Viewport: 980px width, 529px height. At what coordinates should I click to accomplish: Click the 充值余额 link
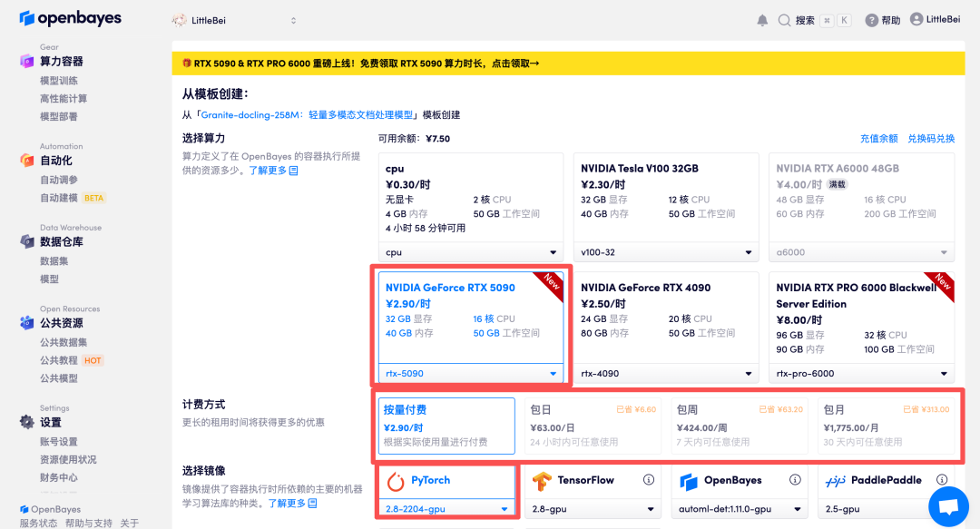click(x=878, y=138)
